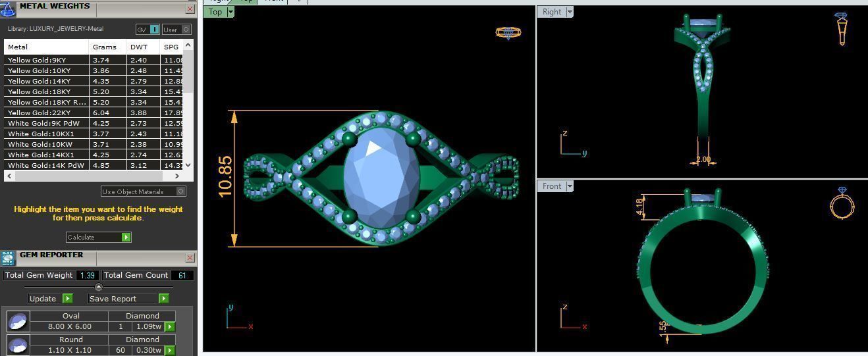Click green arrow on 0.30tw round row
Viewport: 868px width, 356px height.
tap(170, 350)
